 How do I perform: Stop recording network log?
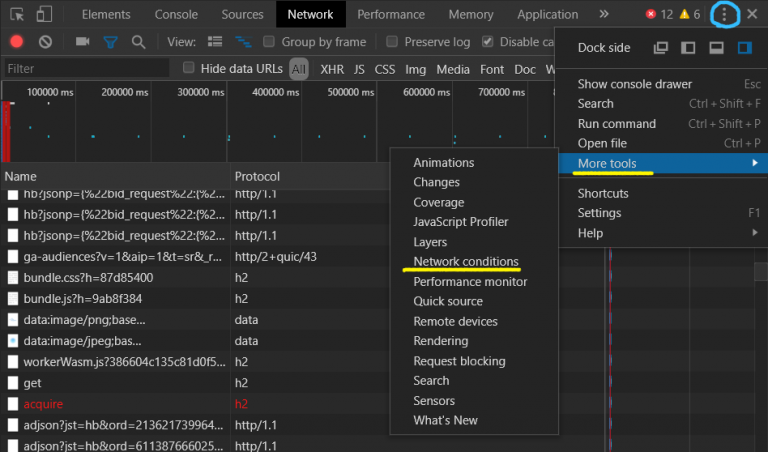click(x=17, y=42)
